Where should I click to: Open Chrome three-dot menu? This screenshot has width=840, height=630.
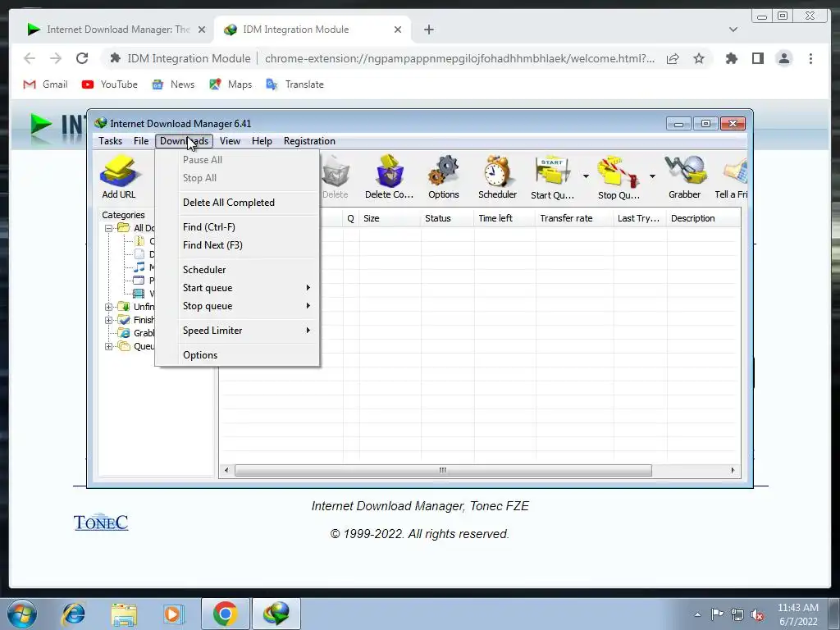click(x=810, y=58)
